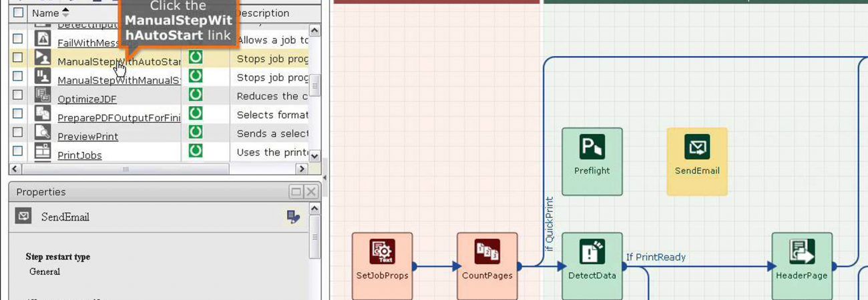Click the ManualStepWithAutoStart step icon
The image size is (868, 300).
[43, 57]
